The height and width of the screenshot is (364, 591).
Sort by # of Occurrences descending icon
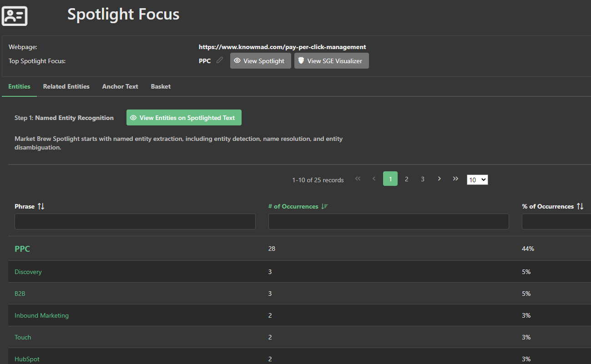[324, 206]
